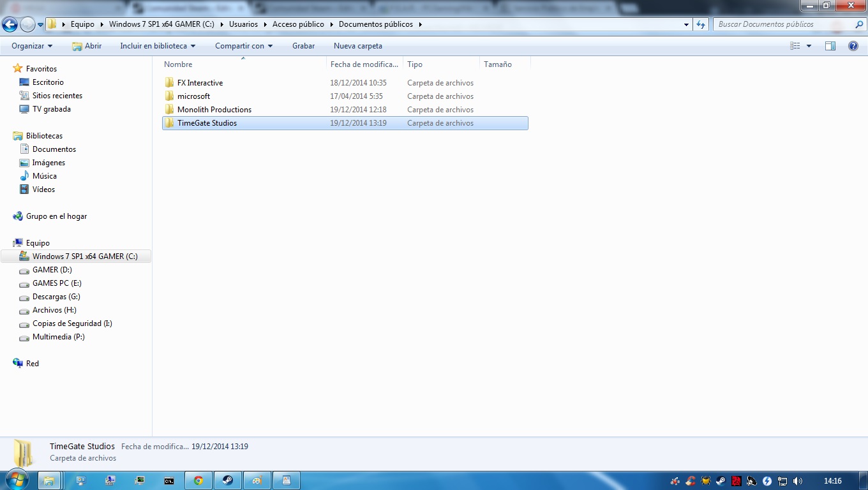Viewport: 868px width, 490px height.
Task: Click the CCleaner icon in system tray
Action: (691, 481)
